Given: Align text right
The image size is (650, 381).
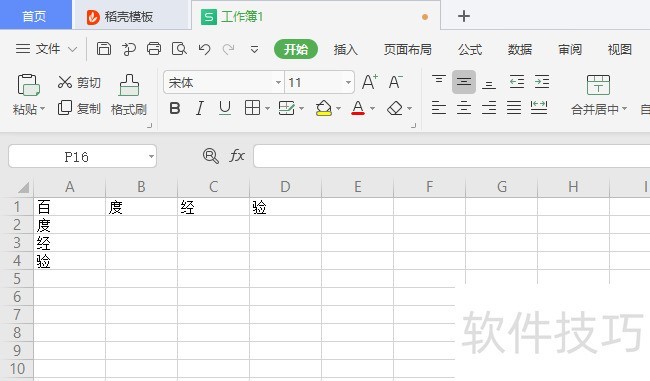Looking at the screenshot, I should pyautogui.click(x=489, y=108).
